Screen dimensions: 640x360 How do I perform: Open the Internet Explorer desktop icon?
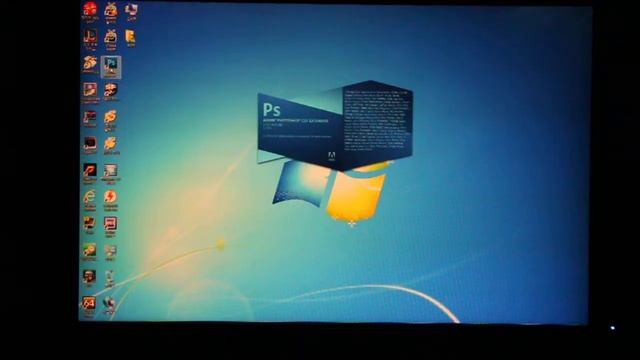[x=89, y=198]
